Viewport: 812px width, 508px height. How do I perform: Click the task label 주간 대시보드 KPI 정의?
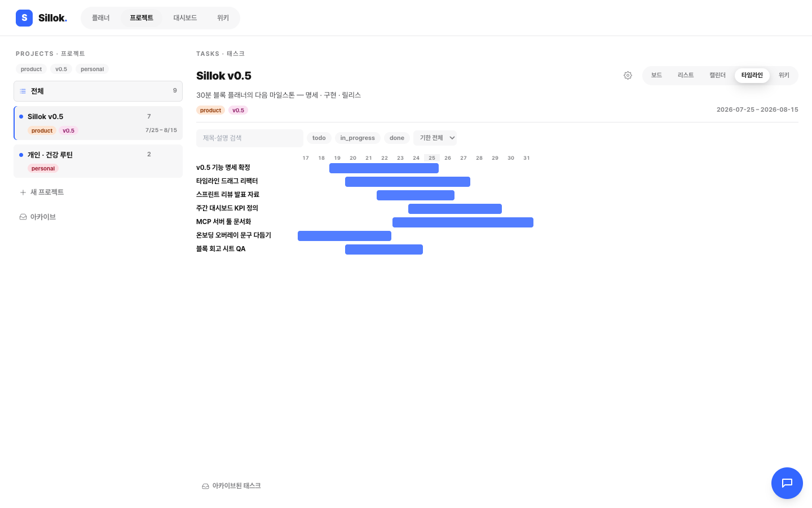coord(227,208)
